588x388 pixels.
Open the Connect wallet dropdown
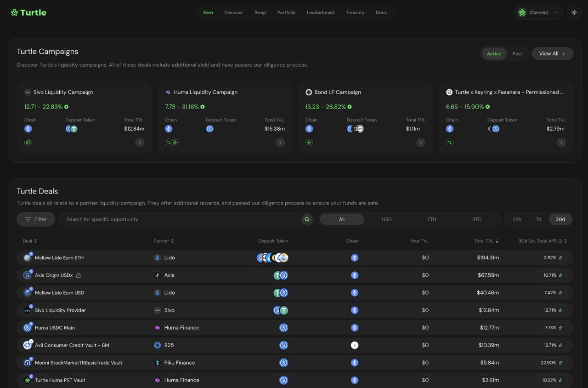(x=539, y=13)
